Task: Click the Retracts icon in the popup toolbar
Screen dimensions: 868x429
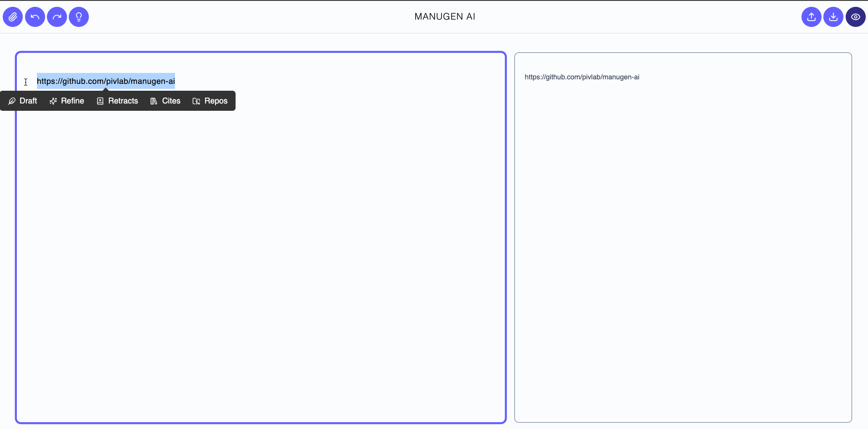Action: (100, 101)
